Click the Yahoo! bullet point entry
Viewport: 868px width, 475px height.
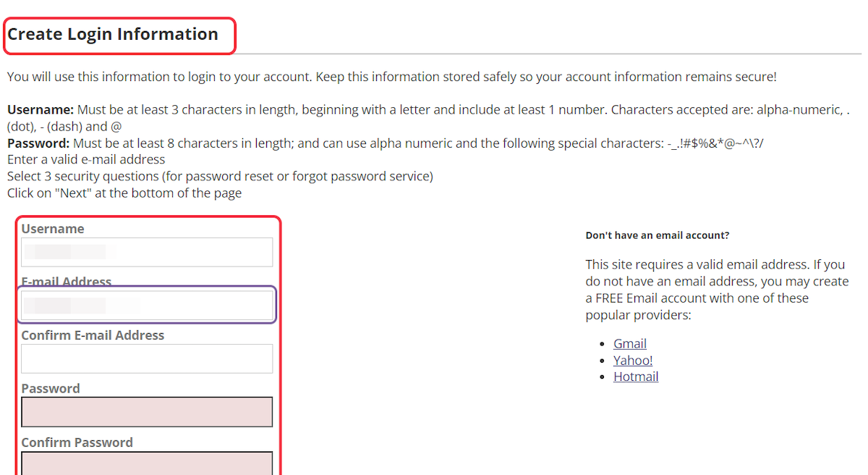coord(633,360)
